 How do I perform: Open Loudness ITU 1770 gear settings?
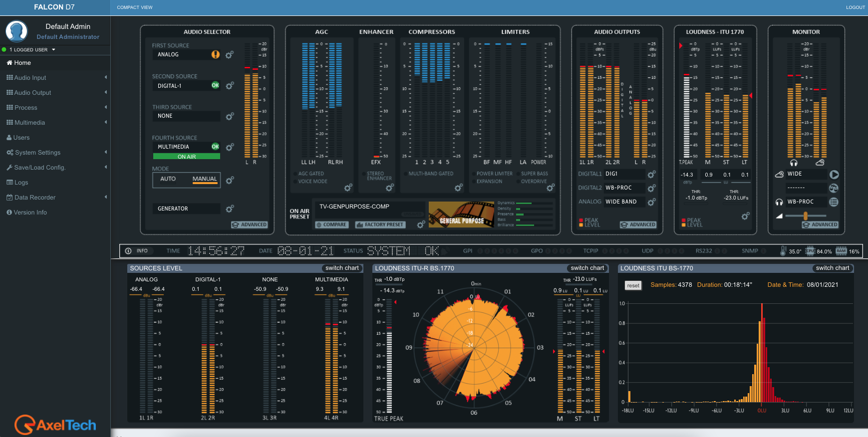(745, 216)
